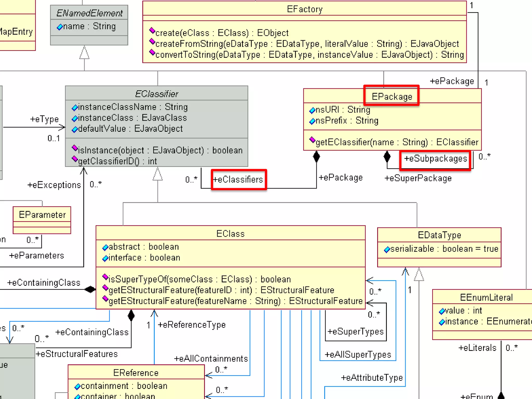Click the magenta diamond icon before getEClassifier operation
The image size is (532, 399).
312,140
